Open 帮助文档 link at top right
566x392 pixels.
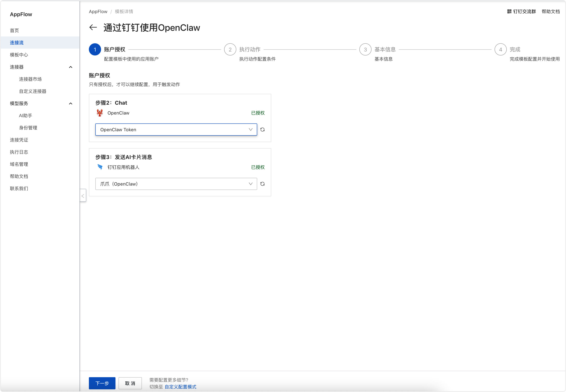click(x=551, y=12)
